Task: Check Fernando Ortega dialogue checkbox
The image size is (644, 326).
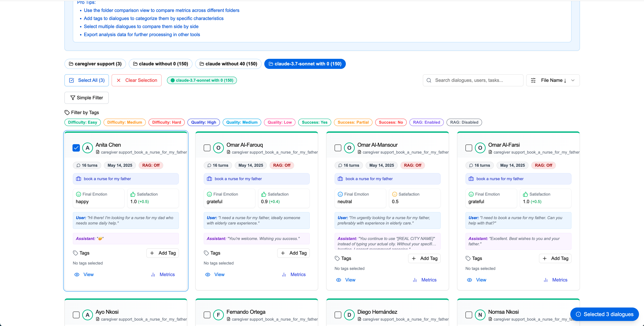Action: [207, 315]
